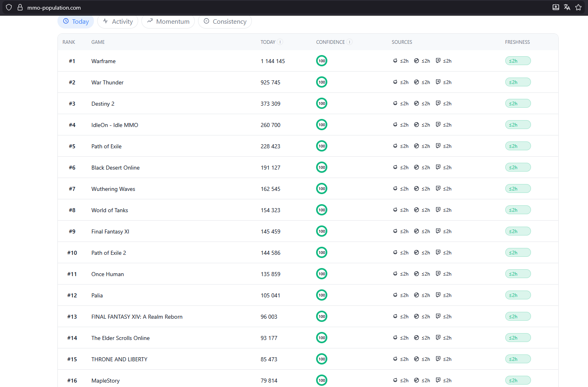
Task: Click Warframe's today count 1 144 145
Action: 273,61
